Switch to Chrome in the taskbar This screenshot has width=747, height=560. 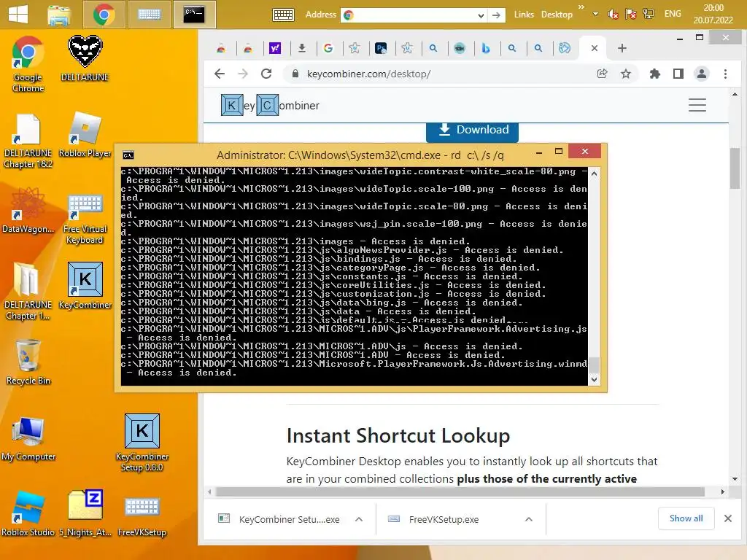point(104,15)
